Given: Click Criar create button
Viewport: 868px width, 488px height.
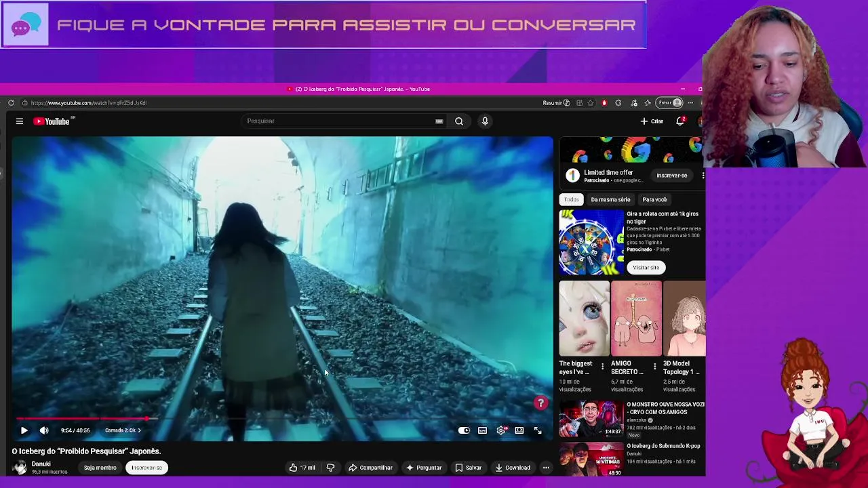Looking at the screenshot, I should tap(652, 121).
